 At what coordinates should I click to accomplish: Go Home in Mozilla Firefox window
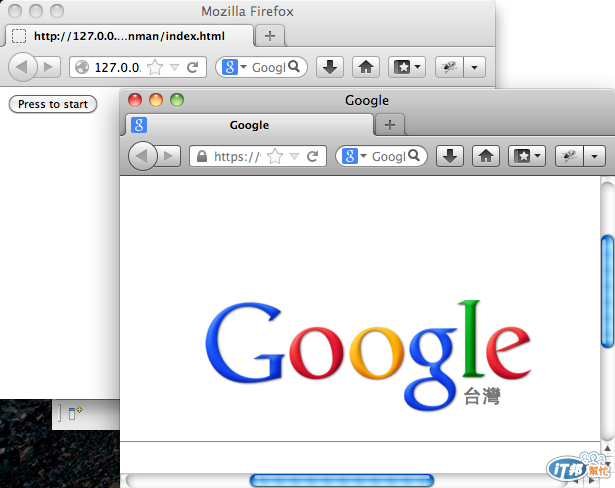click(x=366, y=67)
